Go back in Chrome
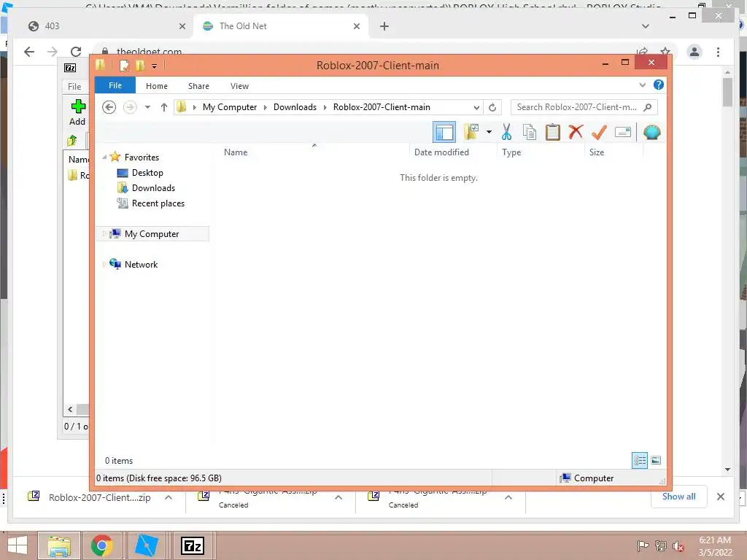747x560 pixels. 29,52
